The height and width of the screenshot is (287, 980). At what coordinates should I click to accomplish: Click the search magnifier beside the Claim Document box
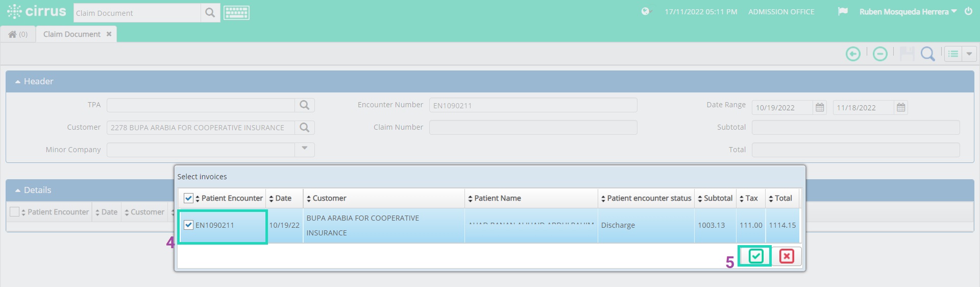coord(210,13)
